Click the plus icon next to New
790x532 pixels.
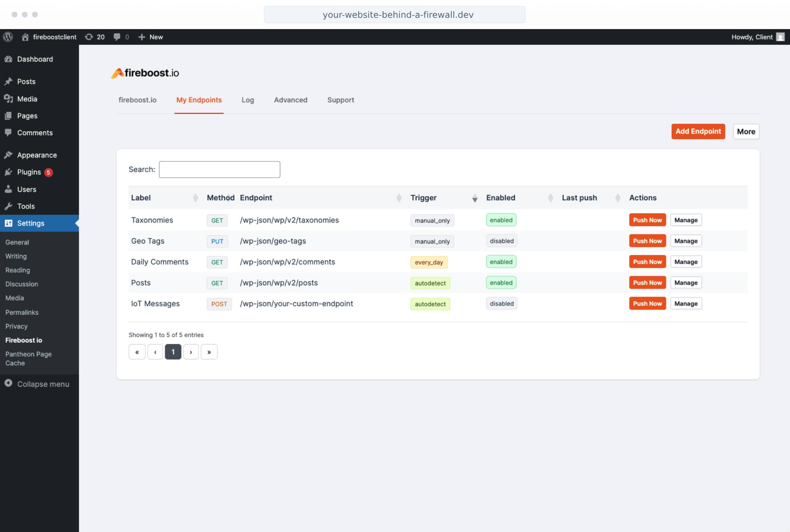coord(142,37)
